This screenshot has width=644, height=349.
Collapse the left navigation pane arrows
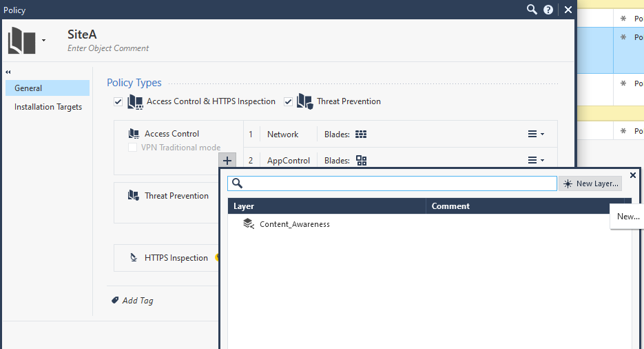tap(8, 72)
